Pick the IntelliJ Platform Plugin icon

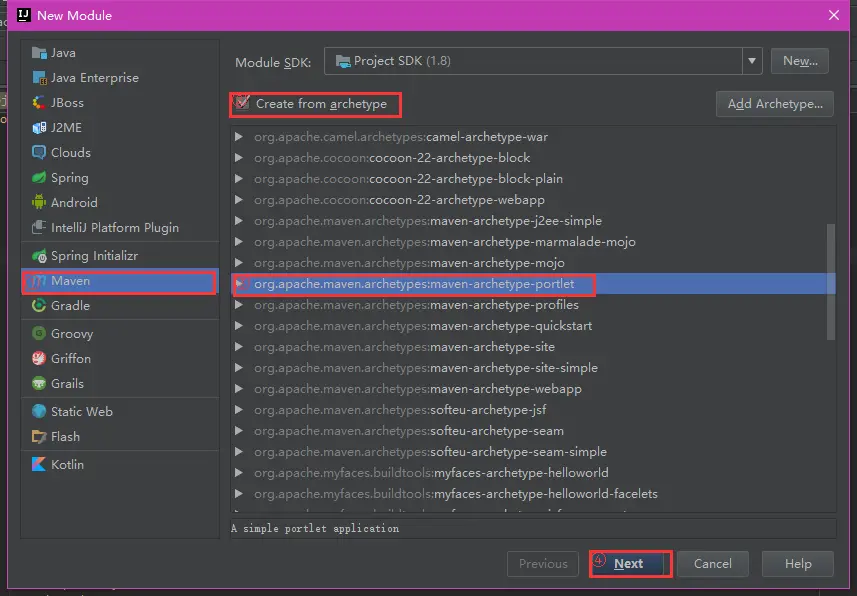coord(39,227)
